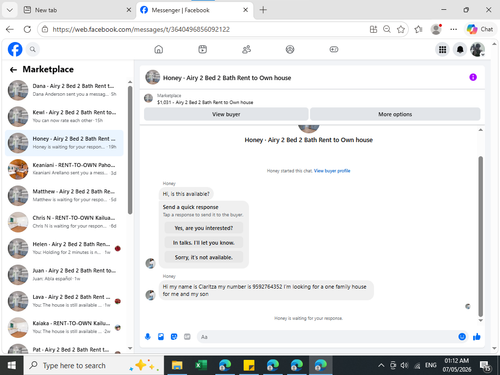The width and height of the screenshot is (500, 375).
Task: Open the taskbar volume speaker icon
Action: click(404, 366)
